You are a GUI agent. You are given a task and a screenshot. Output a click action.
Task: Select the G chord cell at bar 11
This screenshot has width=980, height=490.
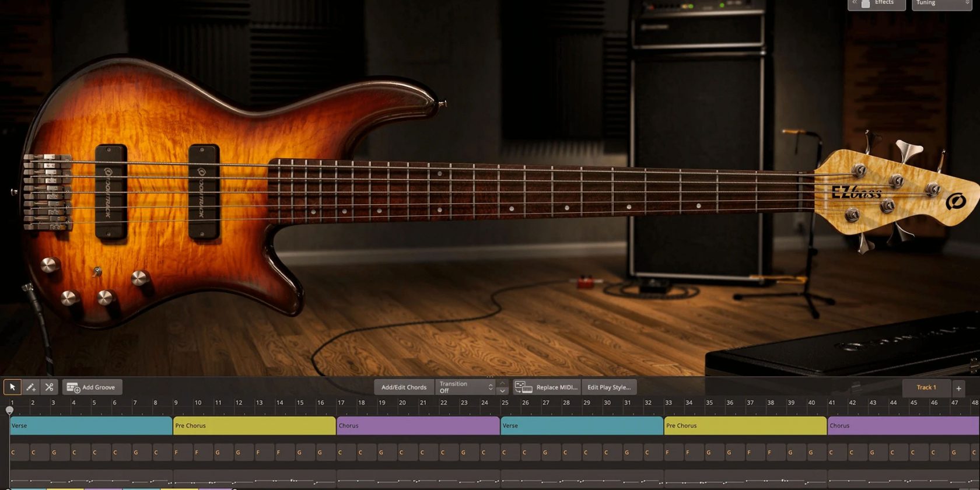tap(224, 452)
